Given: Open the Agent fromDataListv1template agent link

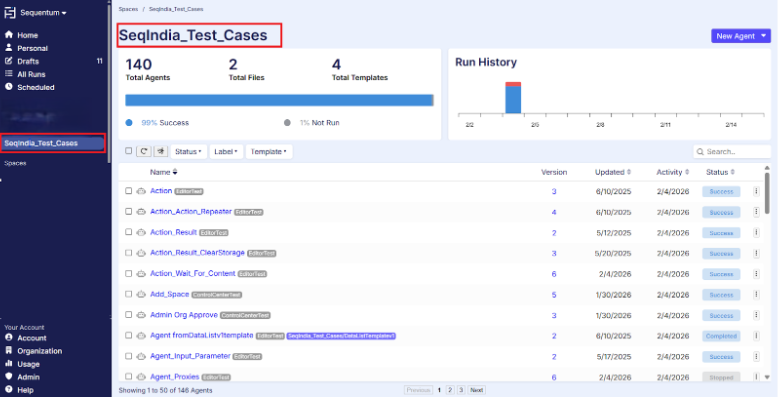Looking at the screenshot, I should (x=202, y=336).
